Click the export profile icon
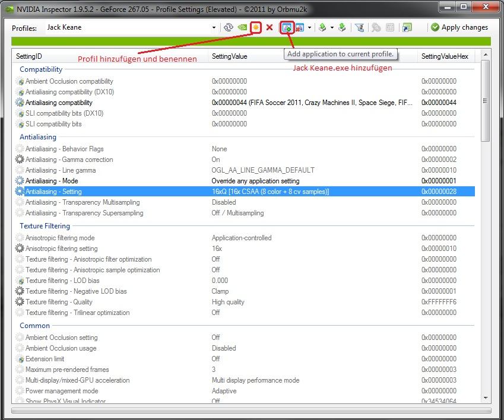This screenshot has height=420, width=504. click(x=322, y=28)
